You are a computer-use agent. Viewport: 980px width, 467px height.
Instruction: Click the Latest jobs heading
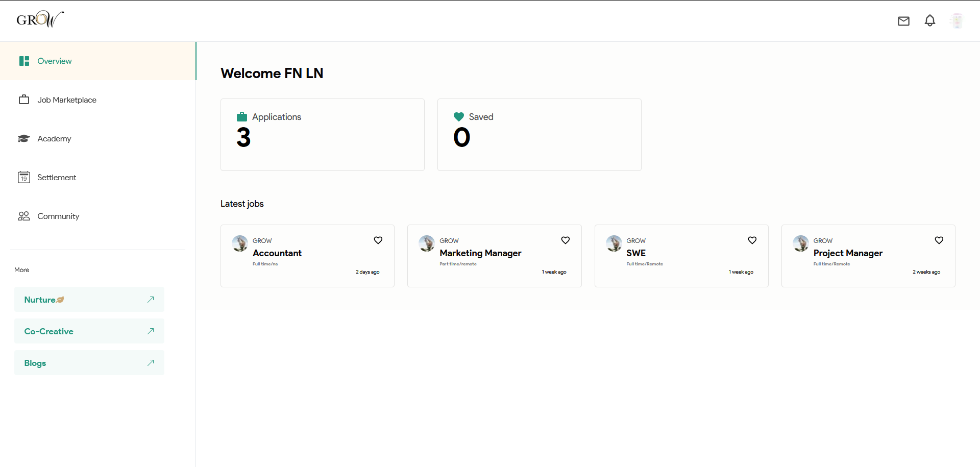click(242, 204)
